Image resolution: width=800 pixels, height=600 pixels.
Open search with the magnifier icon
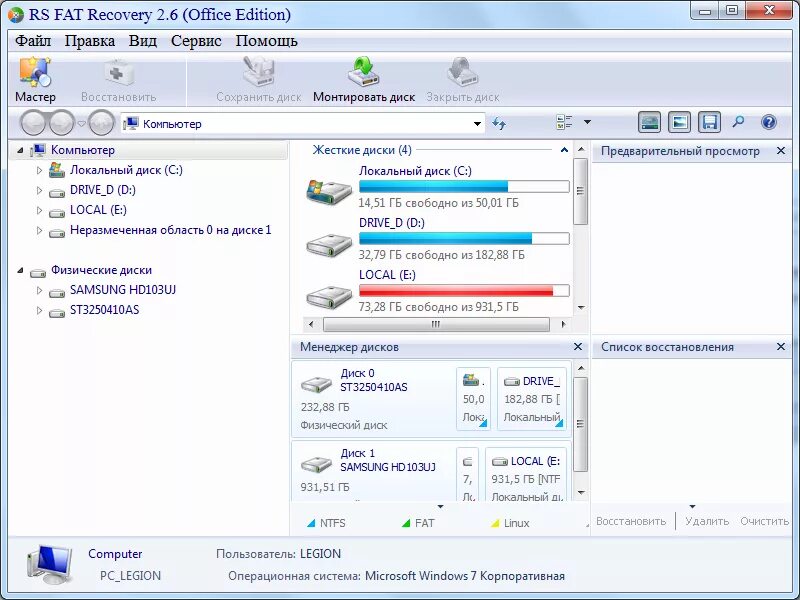point(738,122)
